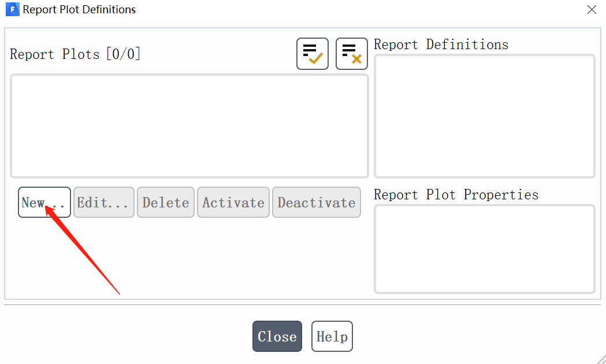
Task: Click inside the Report Plot Properties box
Action: [484, 249]
